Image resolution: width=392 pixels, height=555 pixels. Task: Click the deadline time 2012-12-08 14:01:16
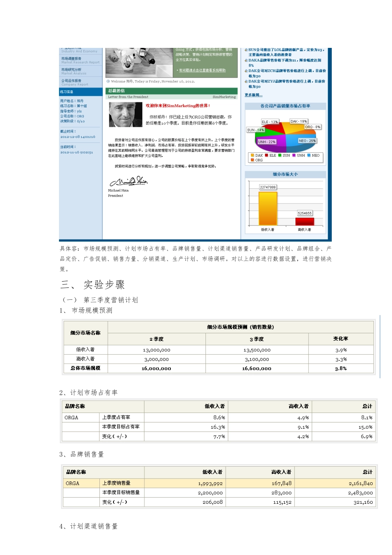pos(78,137)
